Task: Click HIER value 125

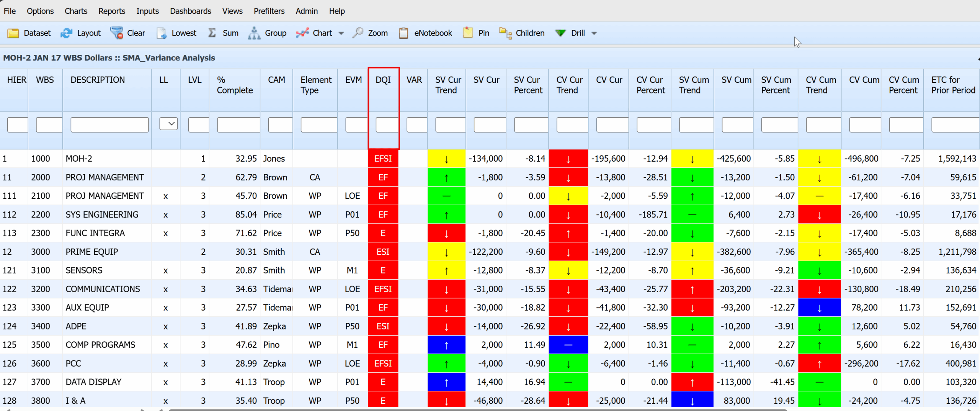Action: 10,345
